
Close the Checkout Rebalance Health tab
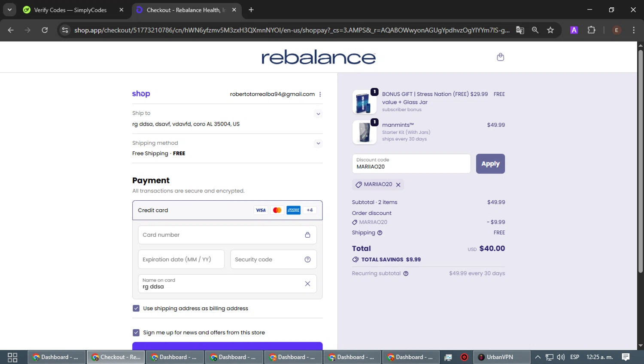click(234, 10)
